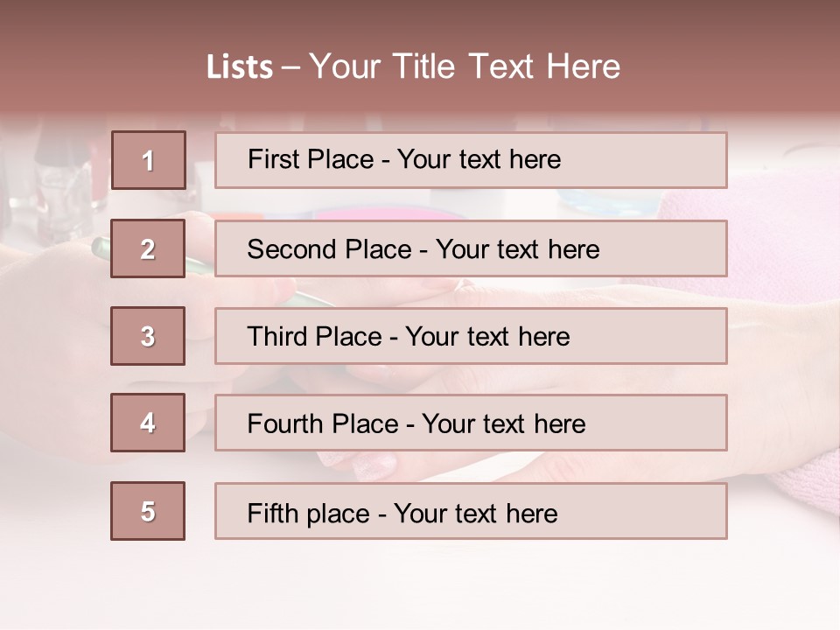
Task: Click the number 3 box
Action: coord(148,336)
